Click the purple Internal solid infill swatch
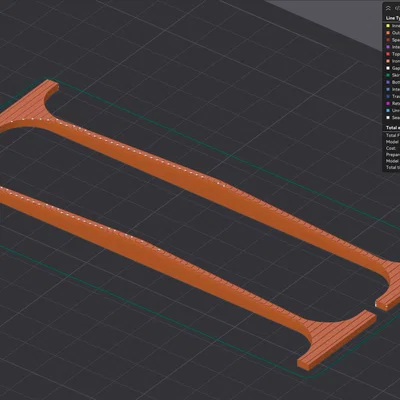The width and height of the screenshot is (400, 400). click(x=388, y=47)
